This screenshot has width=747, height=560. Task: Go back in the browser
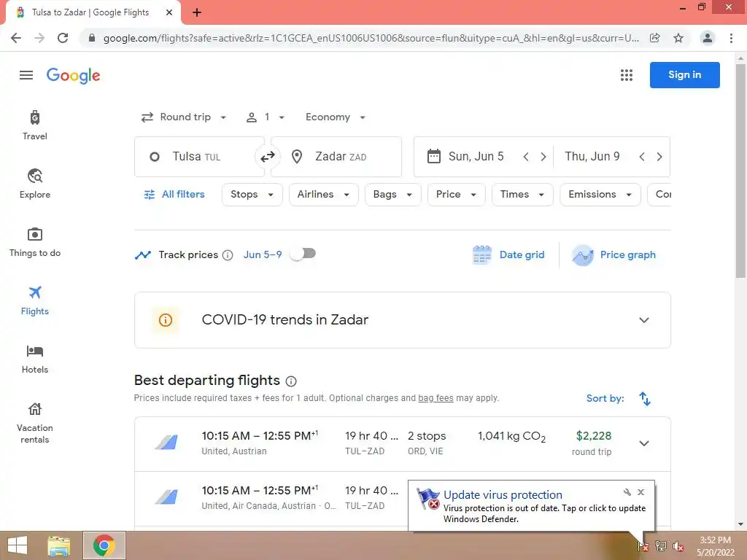[x=16, y=38]
